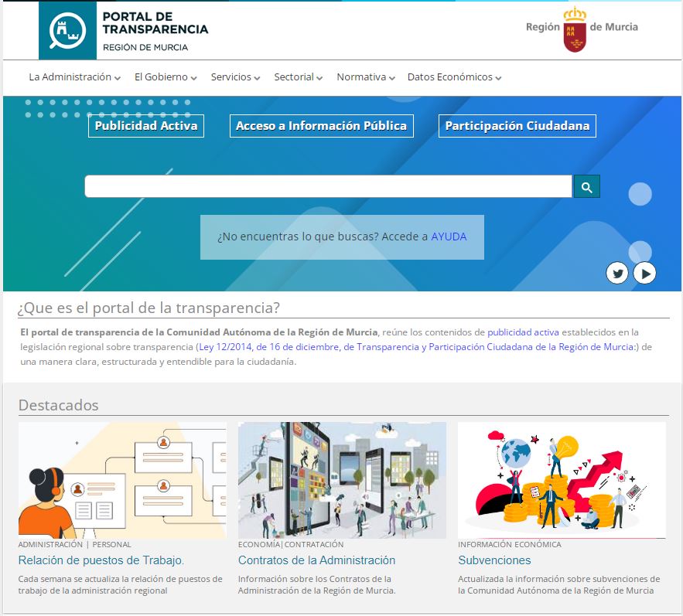
Task: Expand the La Administración menu
Action: [x=74, y=77]
